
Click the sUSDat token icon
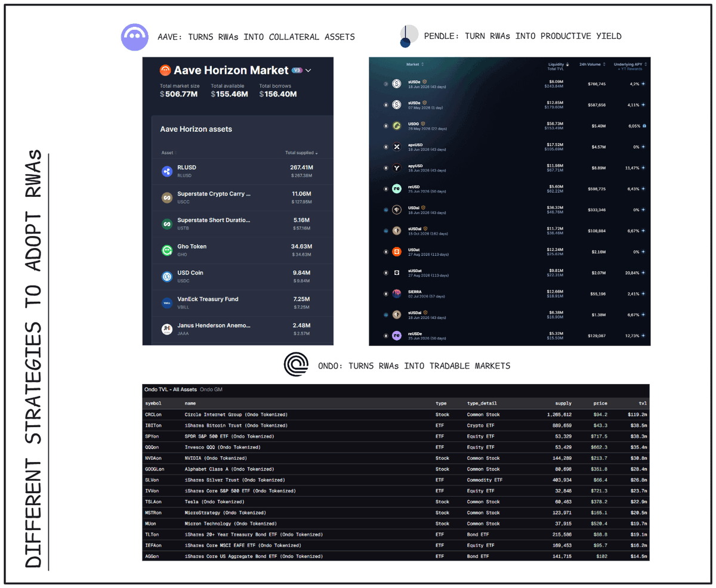tap(397, 273)
